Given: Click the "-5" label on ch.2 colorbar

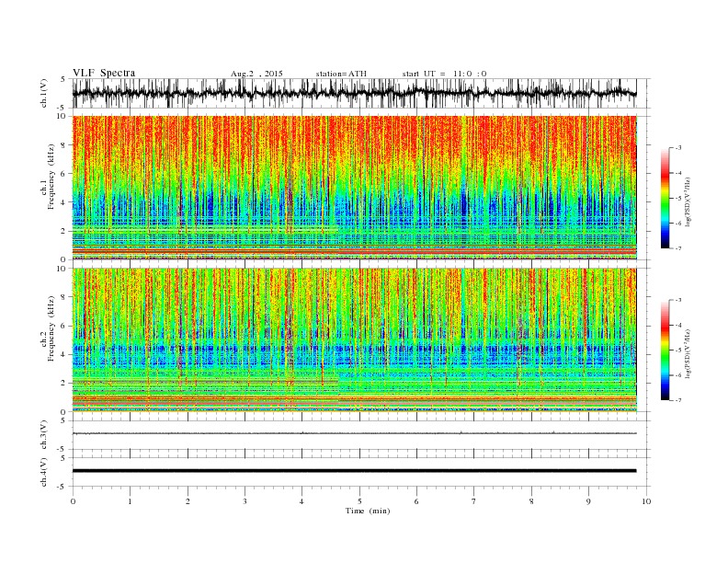Looking at the screenshot, I should pyautogui.click(x=678, y=350).
